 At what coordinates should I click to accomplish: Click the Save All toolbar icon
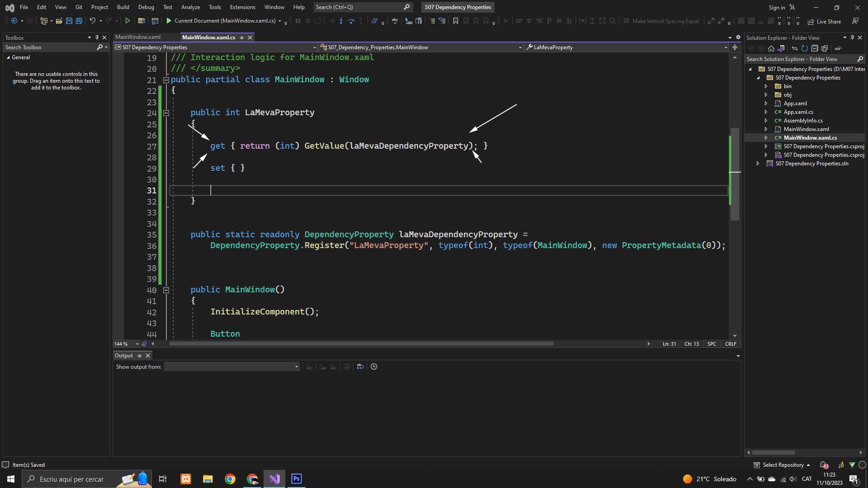79,21
